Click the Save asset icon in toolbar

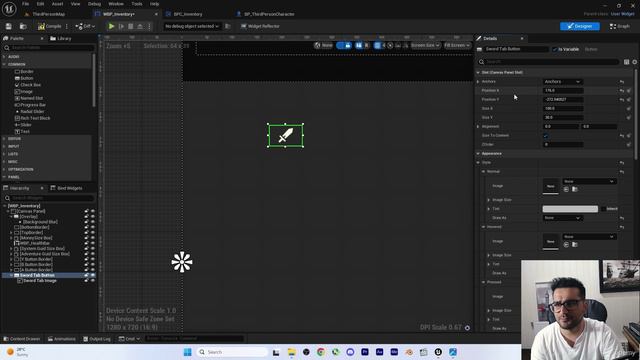point(9,26)
